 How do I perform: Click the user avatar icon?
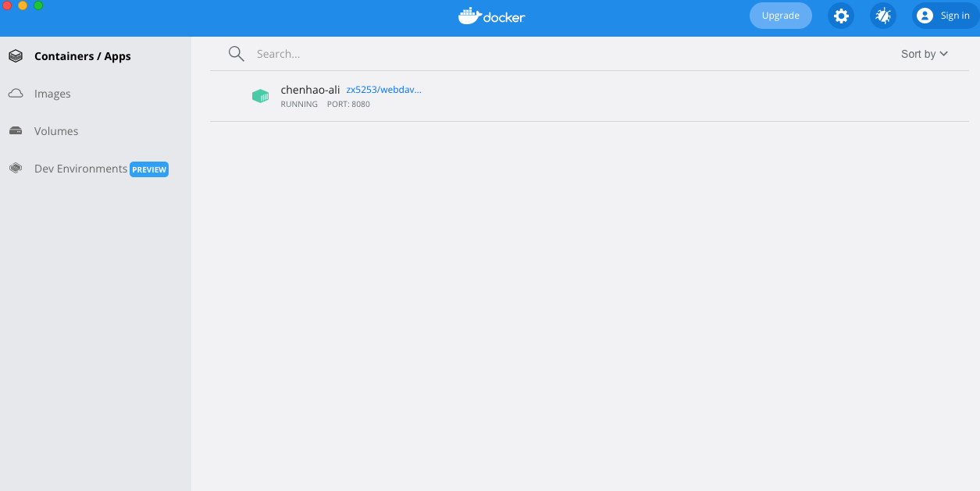click(x=925, y=16)
